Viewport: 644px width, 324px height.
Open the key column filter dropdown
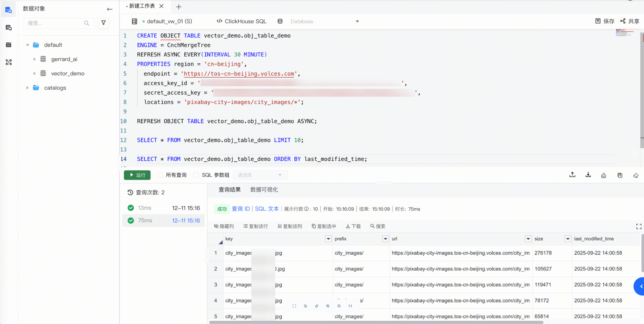tap(328, 239)
